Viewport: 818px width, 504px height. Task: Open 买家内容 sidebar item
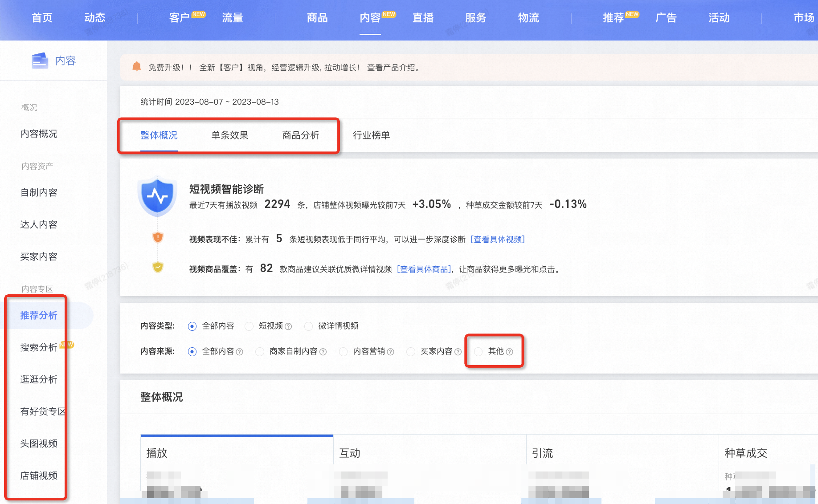coord(39,257)
